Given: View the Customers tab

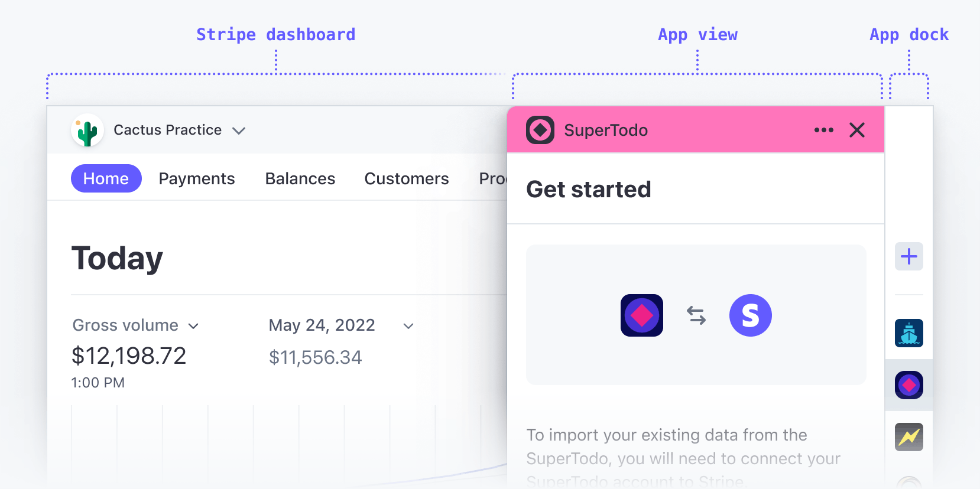Looking at the screenshot, I should (x=407, y=178).
